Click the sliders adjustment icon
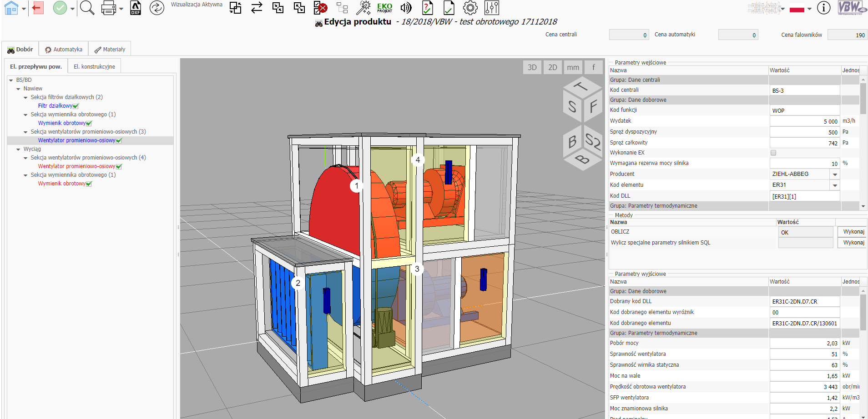Viewport: 868px width, 419px height. (492, 8)
